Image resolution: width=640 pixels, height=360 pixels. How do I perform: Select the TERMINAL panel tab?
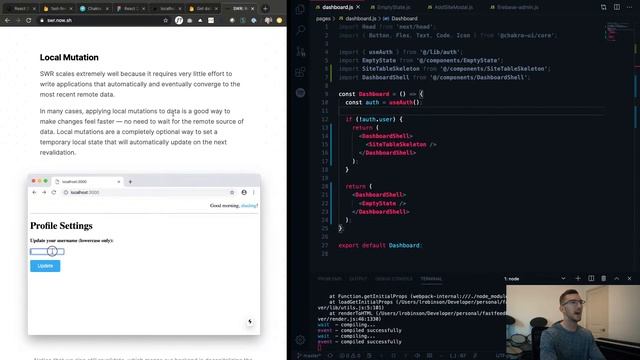pos(431,279)
